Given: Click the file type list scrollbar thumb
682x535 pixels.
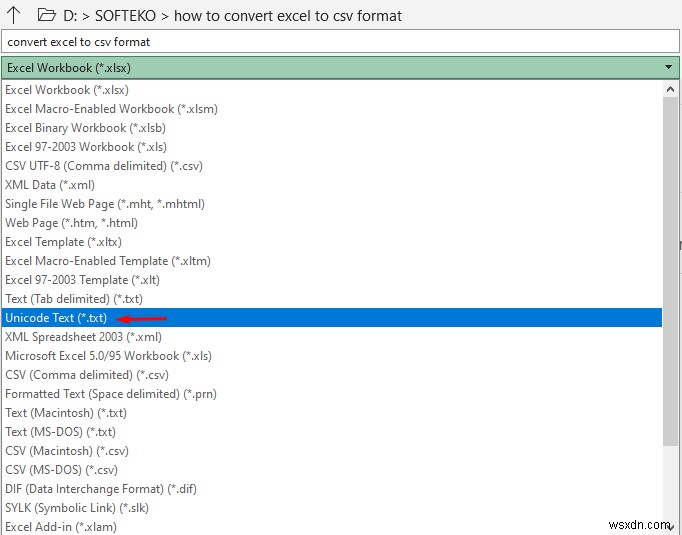Looking at the screenshot, I should pyautogui.click(x=670, y=271).
